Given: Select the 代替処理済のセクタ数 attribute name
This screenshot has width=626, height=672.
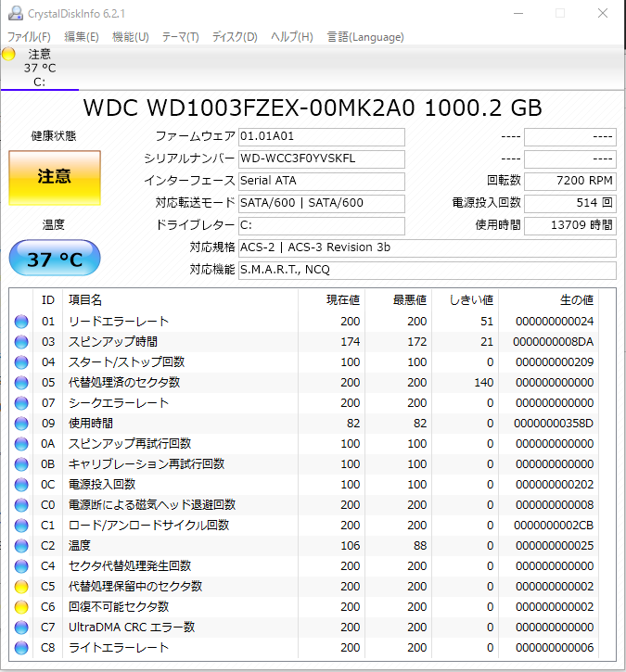Looking at the screenshot, I should 124,383.
